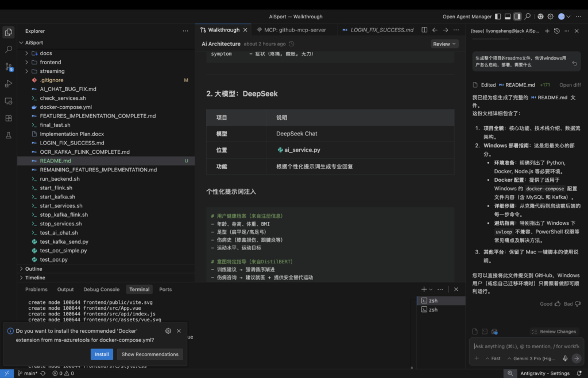Open Extensions view in activity bar

pyautogui.click(x=8, y=118)
